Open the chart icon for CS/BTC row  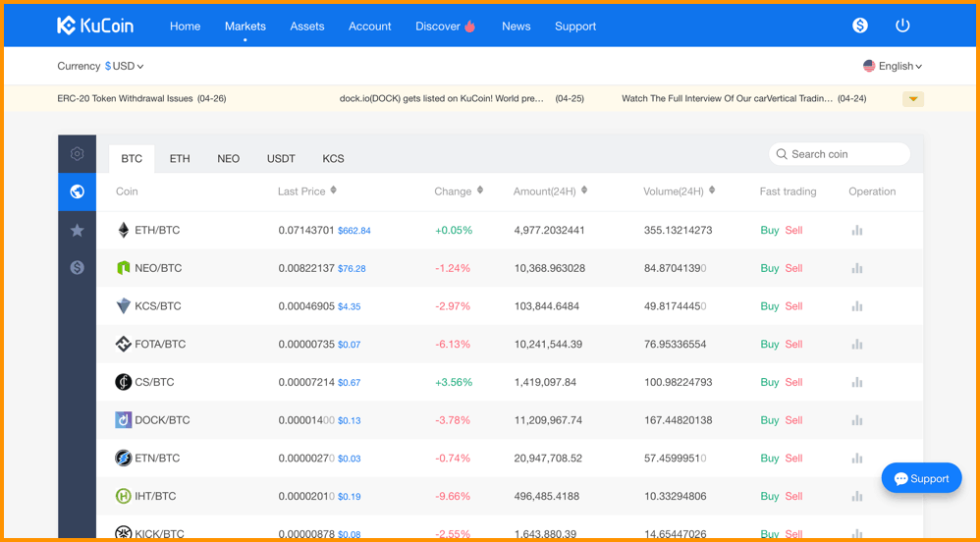[x=857, y=382]
